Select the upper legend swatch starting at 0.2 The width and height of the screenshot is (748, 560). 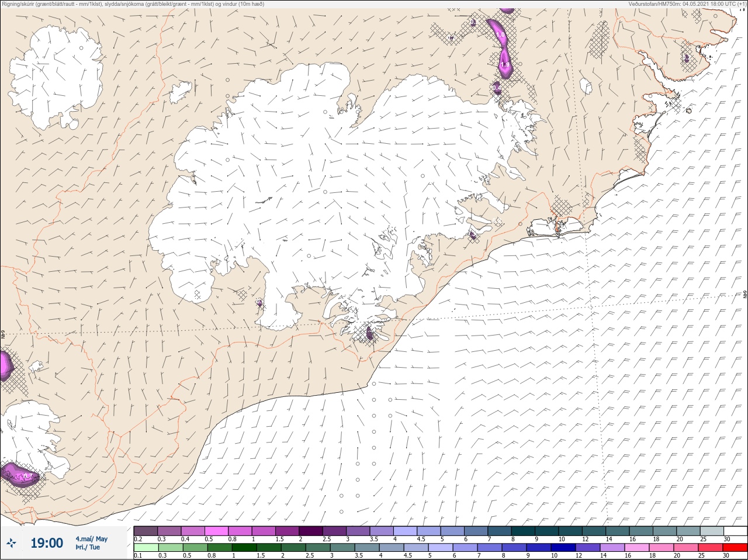(x=146, y=531)
